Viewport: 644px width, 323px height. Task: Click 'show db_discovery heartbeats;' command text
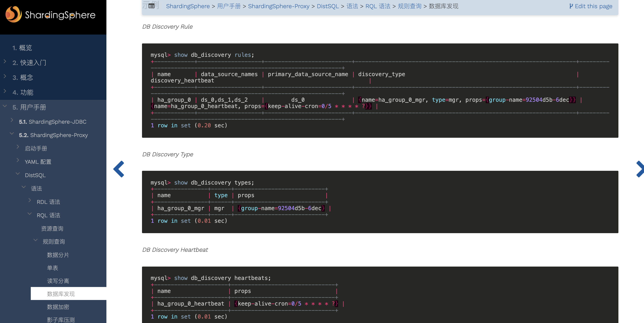pos(222,278)
